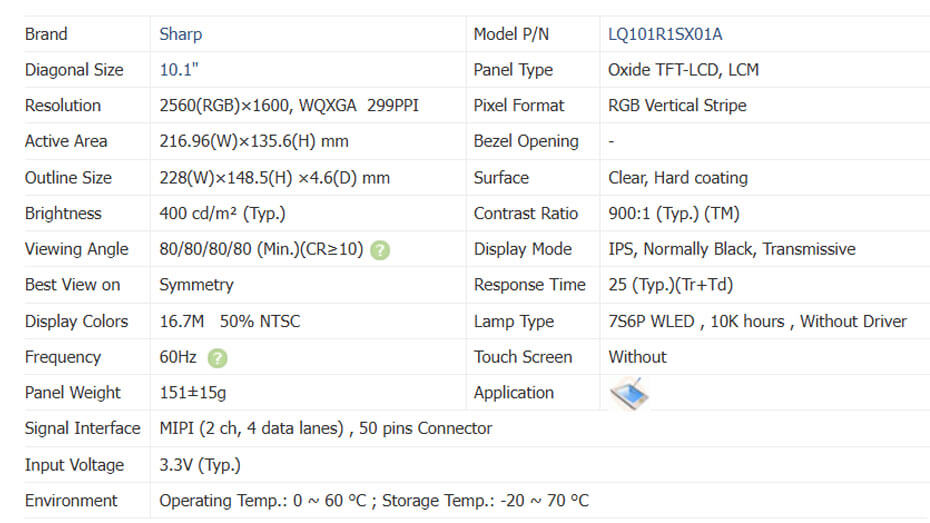Click the help icon beside viewing angle value
Screen dimensions: 930x523
click(380, 250)
